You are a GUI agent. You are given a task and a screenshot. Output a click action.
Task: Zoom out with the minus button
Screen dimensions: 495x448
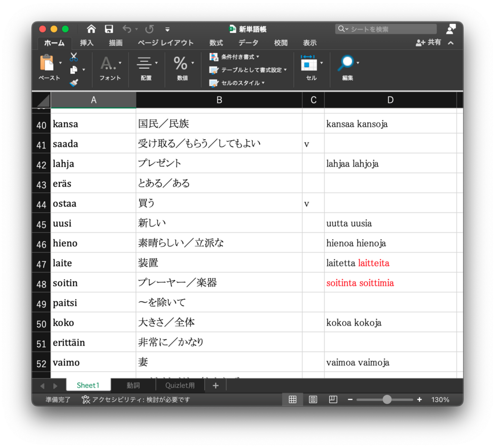point(350,399)
